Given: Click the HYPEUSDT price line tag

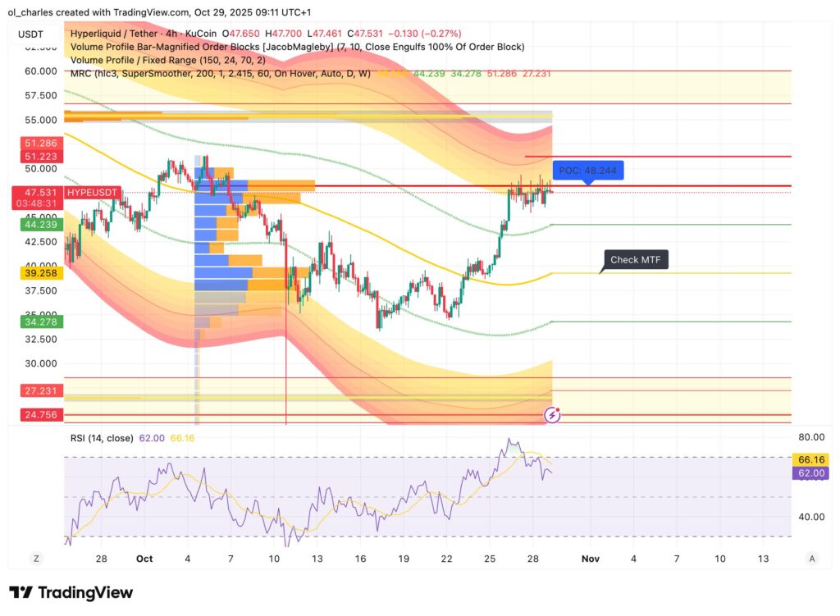Looking at the screenshot, I should (x=93, y=192).
